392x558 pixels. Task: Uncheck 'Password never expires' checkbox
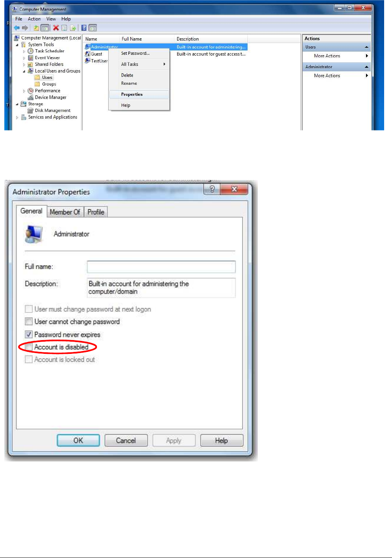coord(29,335)
